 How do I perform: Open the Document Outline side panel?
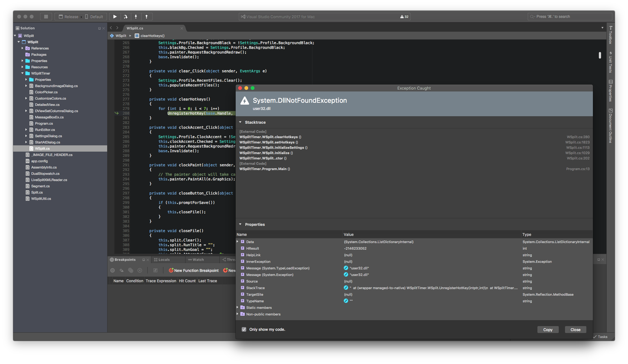point(610,126)
